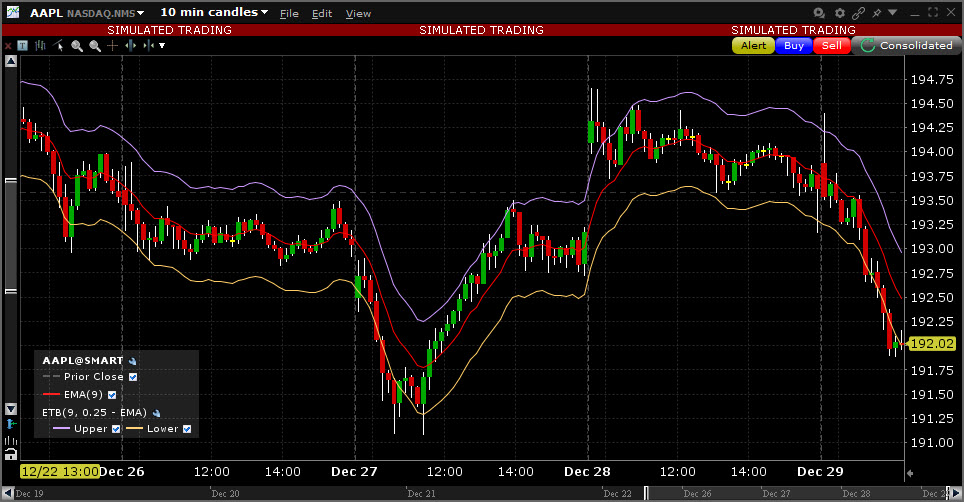Select the text annotation T tool
964x502 pixels.
[23, 45]
